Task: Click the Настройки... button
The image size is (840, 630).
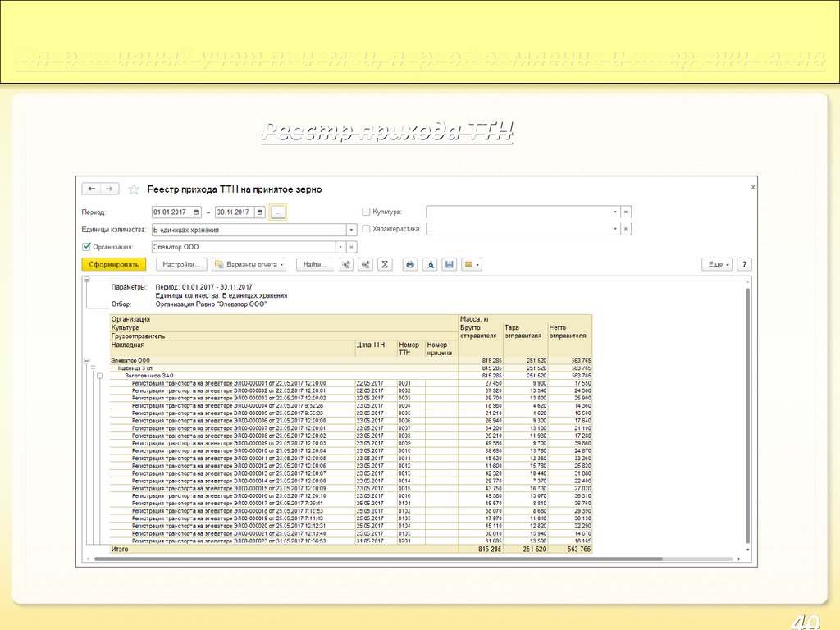Action: coord(182,265)
